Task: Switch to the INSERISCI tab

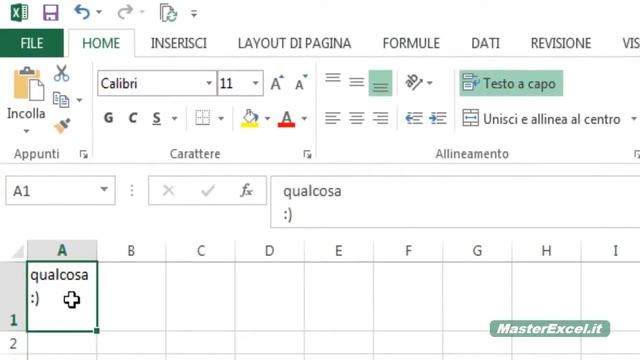Action: pyautogui.click(x=179, y=43)
